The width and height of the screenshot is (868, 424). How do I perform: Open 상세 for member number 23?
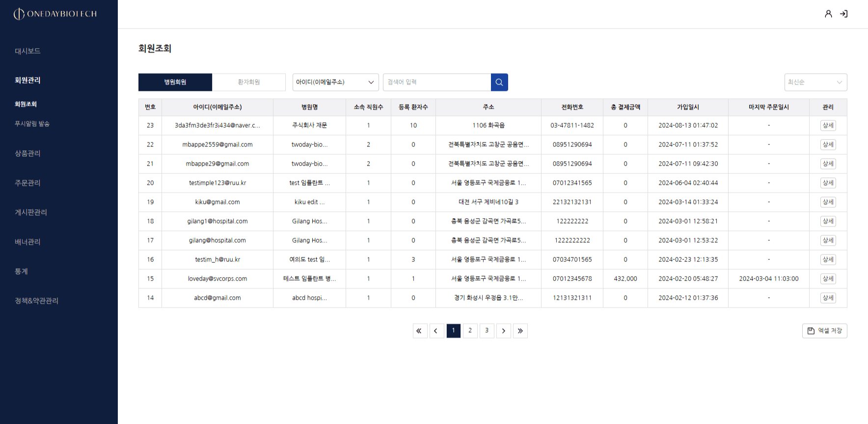[828, 125]
